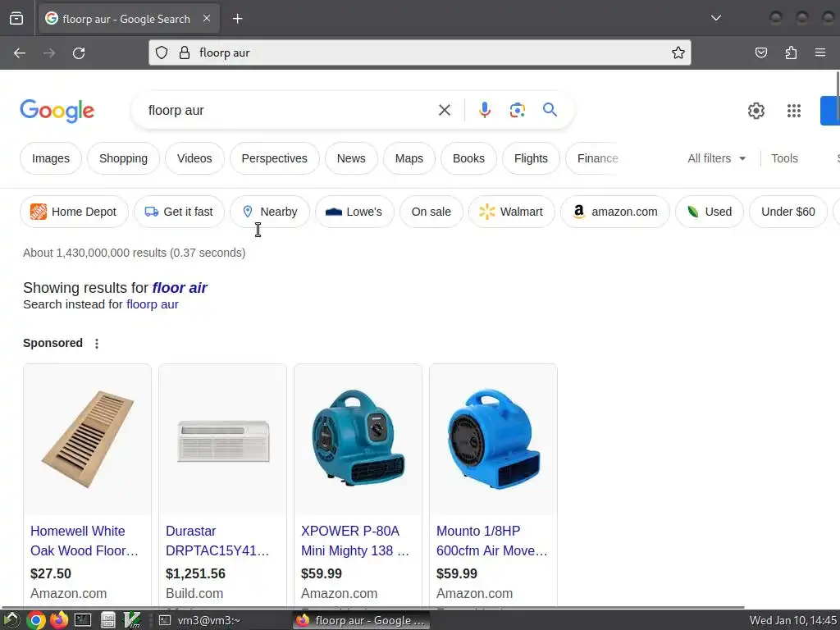The width and height of the screenshot is (840, 630).
Task: Open Google apps grid icon
Action: [x=793, y=111]
